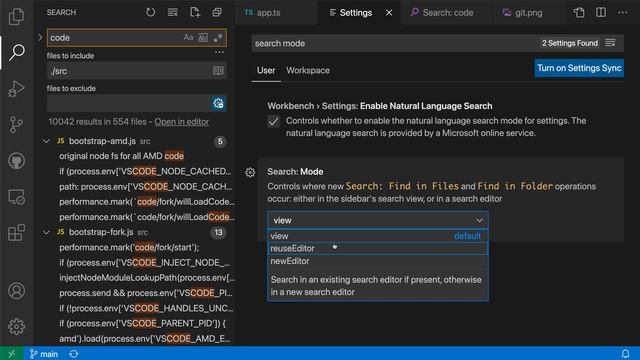This screenshot has height=360, width=640.
Task: Close the Settings tab
Action: (389, 13)
